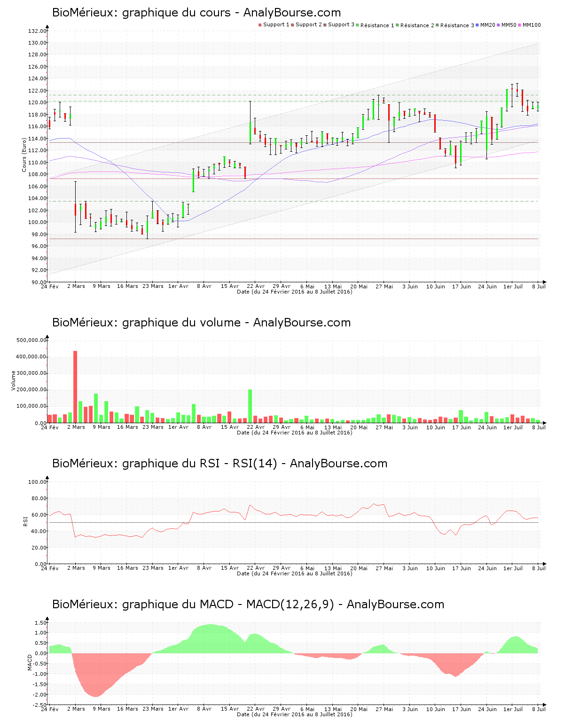Click the 'graphique du volume' chart title
Screen dimensions: 564x728
[x=201, y=323]
